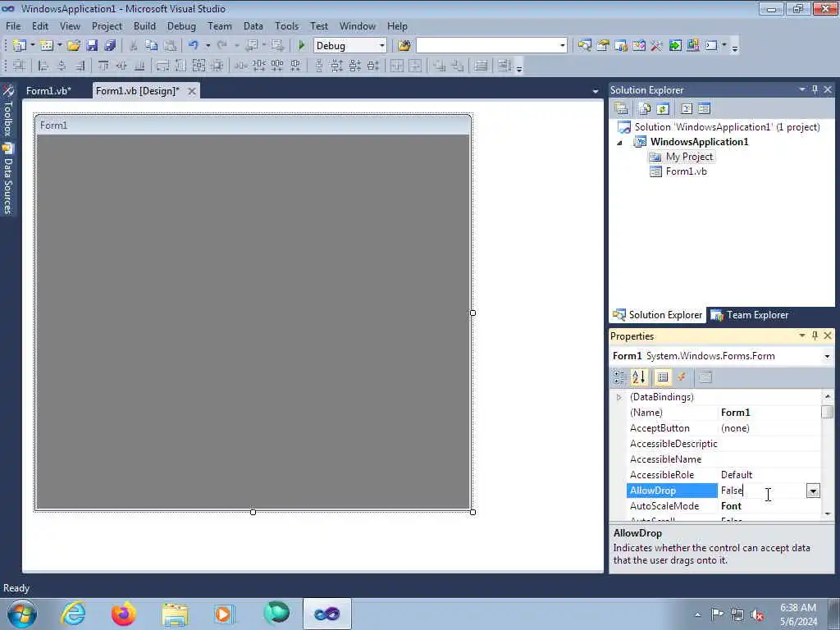Open the New Project dropdown arrow
The image size is (840, 630).
click(32, 46)
